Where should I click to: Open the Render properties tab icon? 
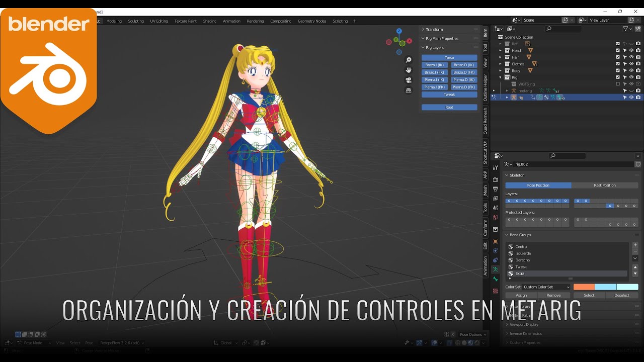[496, 179]
